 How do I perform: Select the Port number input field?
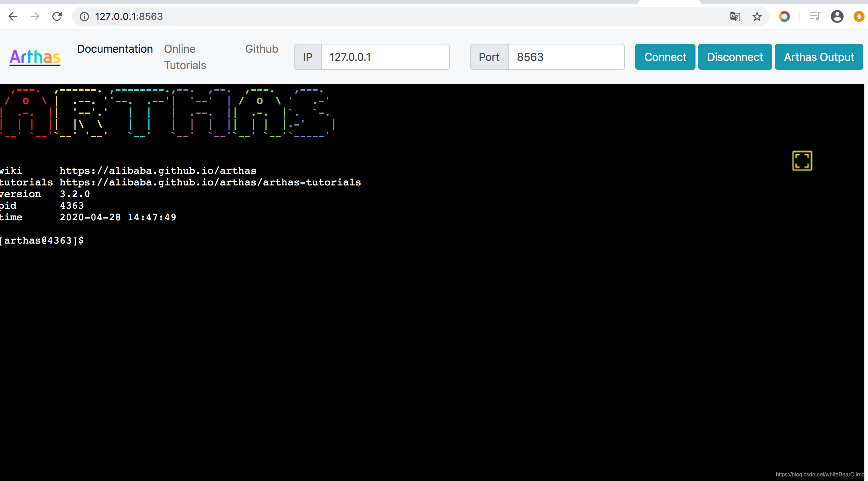(566, 56)
